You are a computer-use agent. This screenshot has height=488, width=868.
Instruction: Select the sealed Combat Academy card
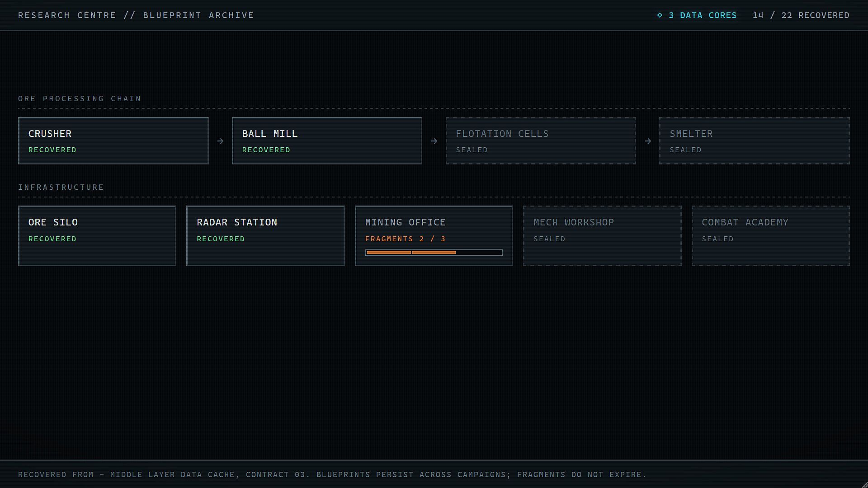(771, 236)
